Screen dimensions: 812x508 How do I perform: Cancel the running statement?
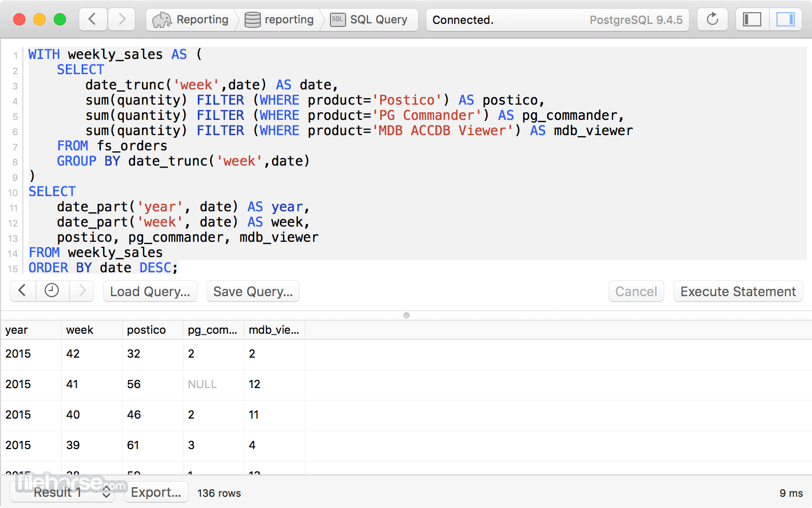coord(636,292)
